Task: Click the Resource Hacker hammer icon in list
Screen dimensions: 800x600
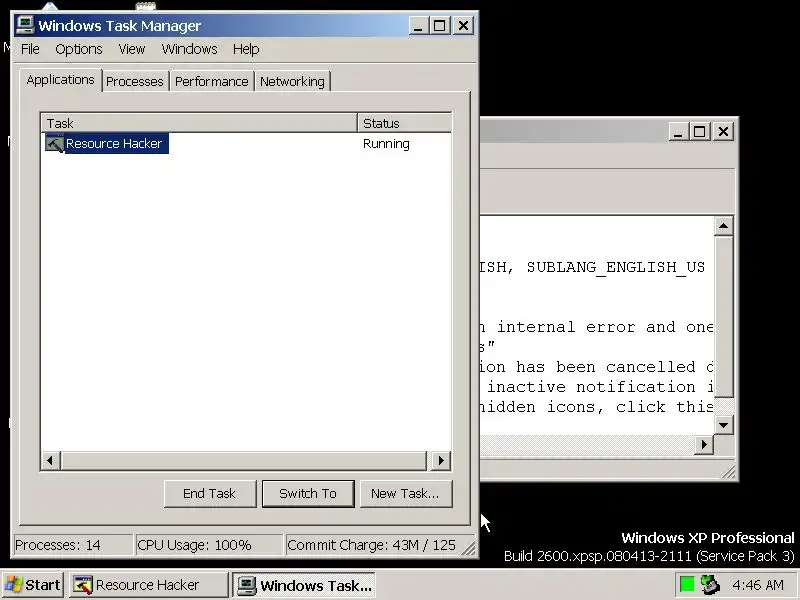Action: click(x=54, y=143)
